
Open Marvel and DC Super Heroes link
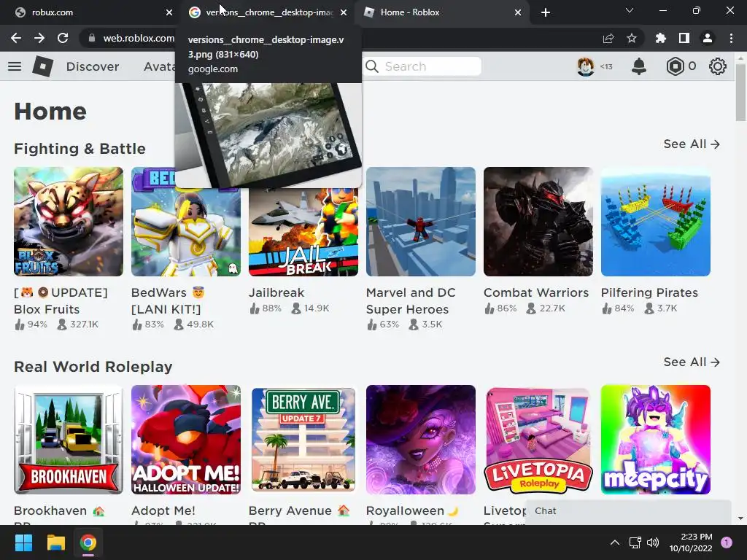click(411, 301)
